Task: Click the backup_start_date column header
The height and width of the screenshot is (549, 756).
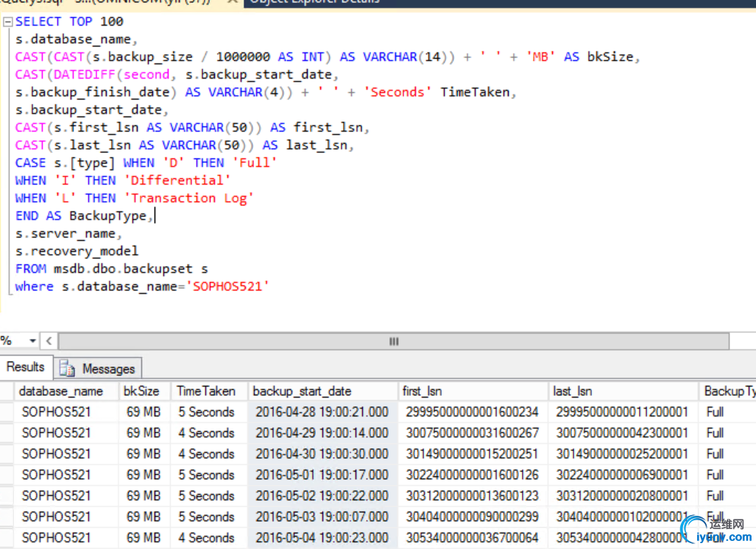Action: click(x=302, y=392)
